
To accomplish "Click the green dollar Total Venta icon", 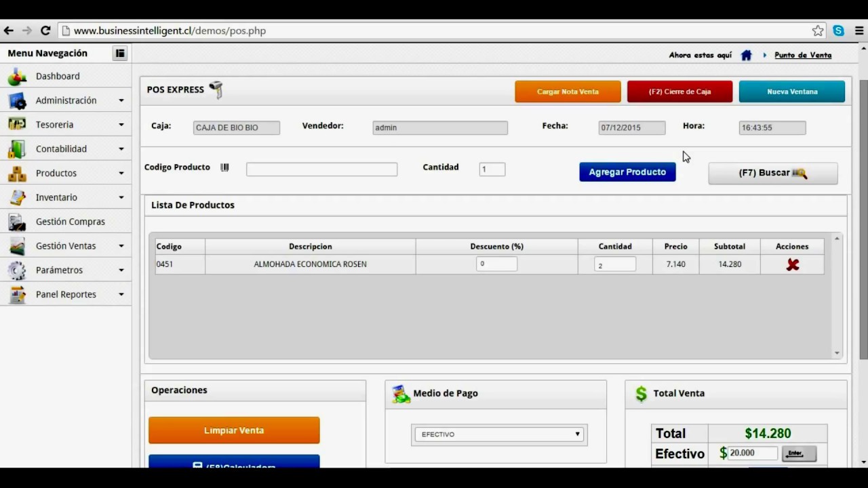I will click(x=641, y=394).
